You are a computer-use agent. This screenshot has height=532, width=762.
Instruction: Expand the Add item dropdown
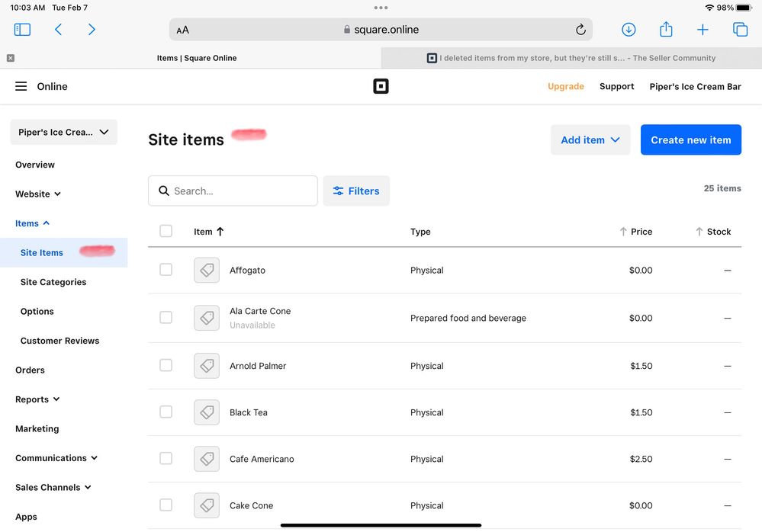(590, 140)
